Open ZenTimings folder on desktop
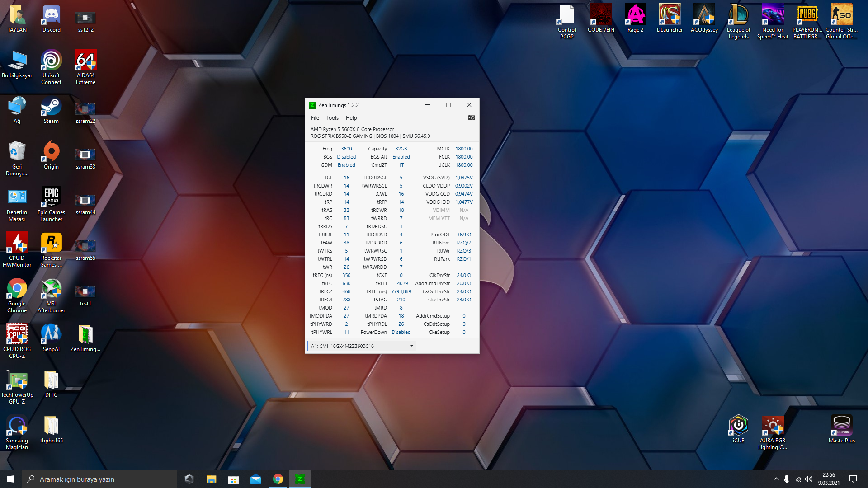 (x=86, y=338)
